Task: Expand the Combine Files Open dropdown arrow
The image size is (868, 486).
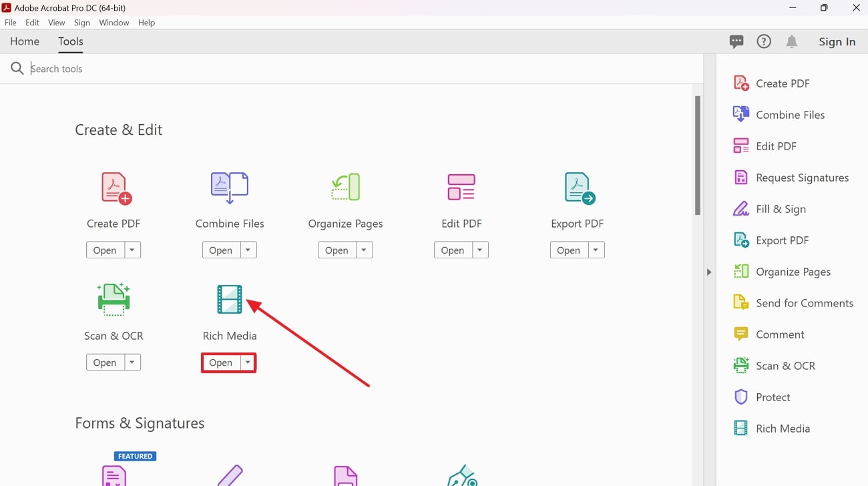Action: [x=248, y=250]
